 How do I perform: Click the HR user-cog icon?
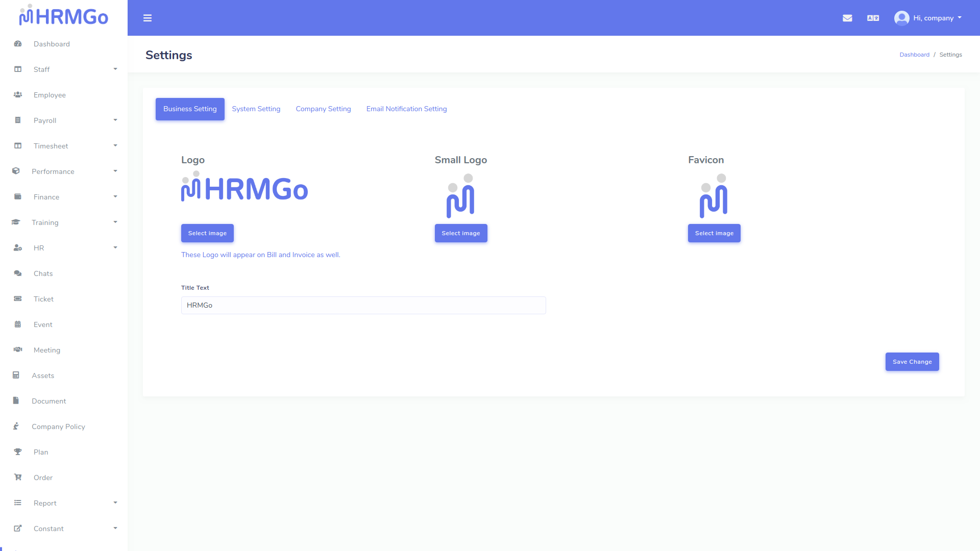click(x=18, y=248)
